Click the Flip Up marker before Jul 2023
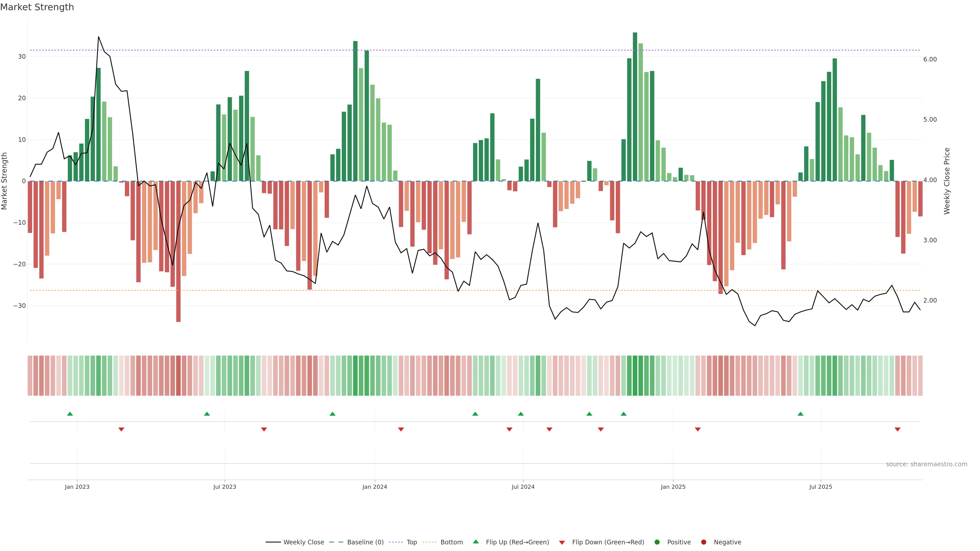This screenshot has width=980, height=551. [207, 414]
